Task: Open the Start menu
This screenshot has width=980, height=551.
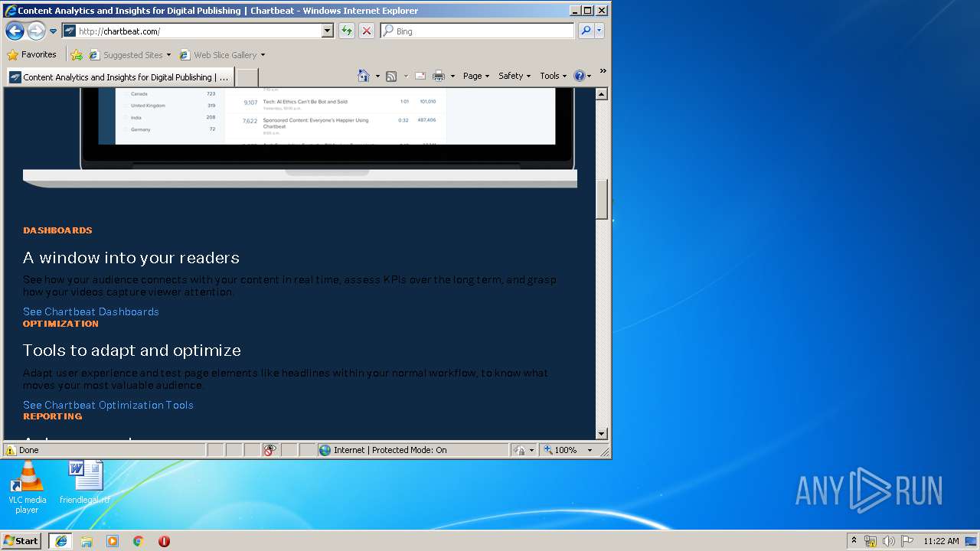Action: (x=21, y=540)
